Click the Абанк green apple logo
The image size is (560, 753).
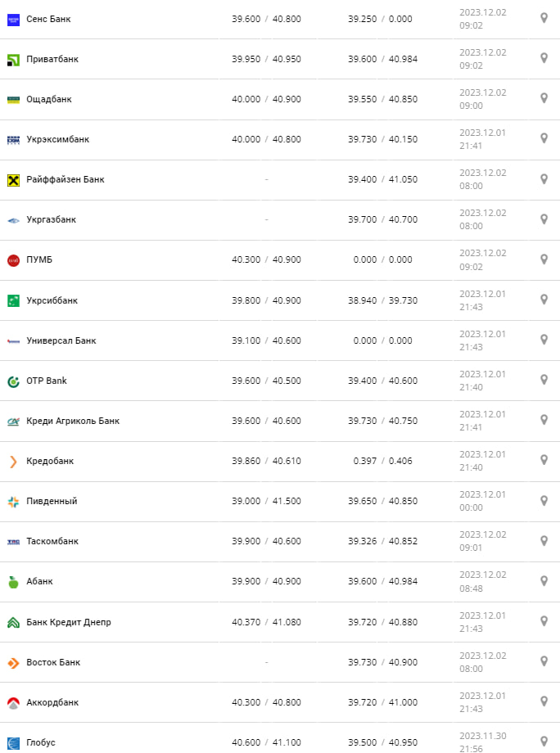(x=13, y=582)
